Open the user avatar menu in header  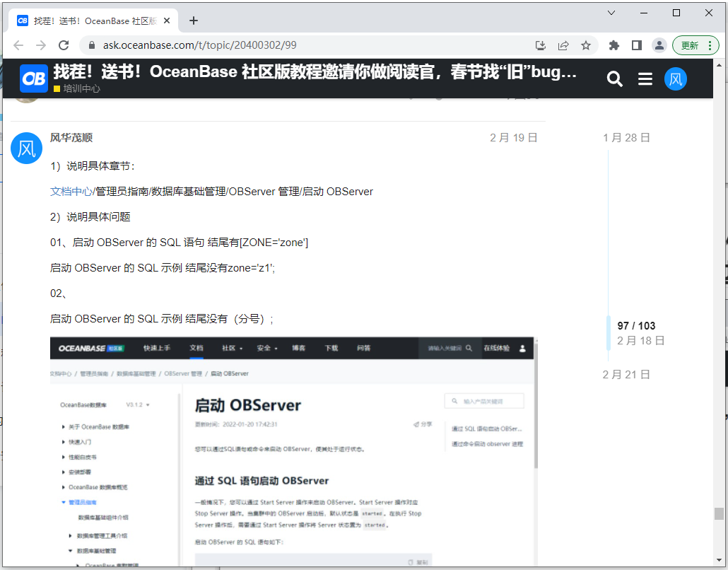(675, 79)
